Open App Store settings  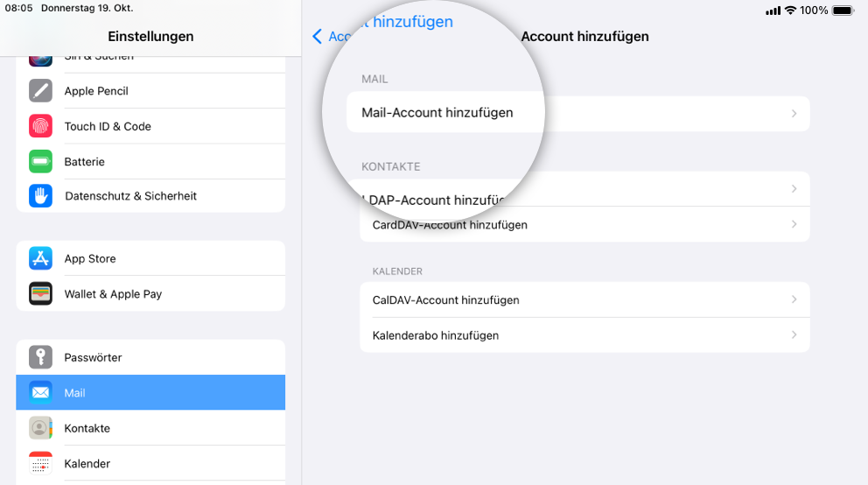click(150, 258)
